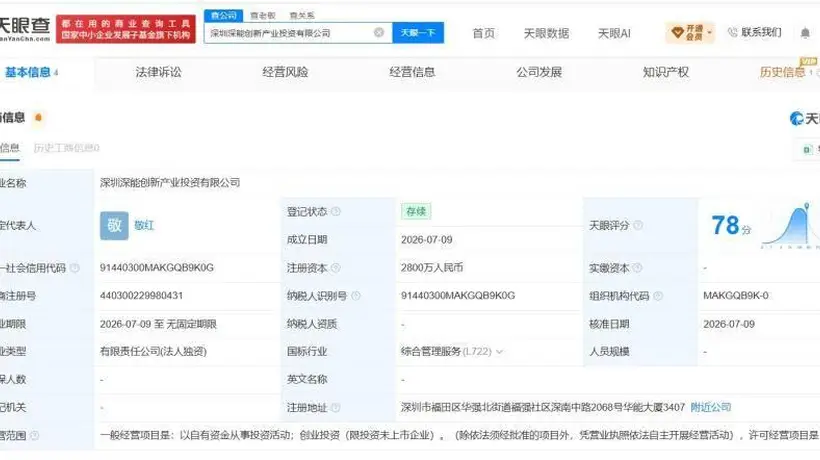Click the help icon beside 纳税人识别号
Screen dimensions: 820x460
click(356, 296)
